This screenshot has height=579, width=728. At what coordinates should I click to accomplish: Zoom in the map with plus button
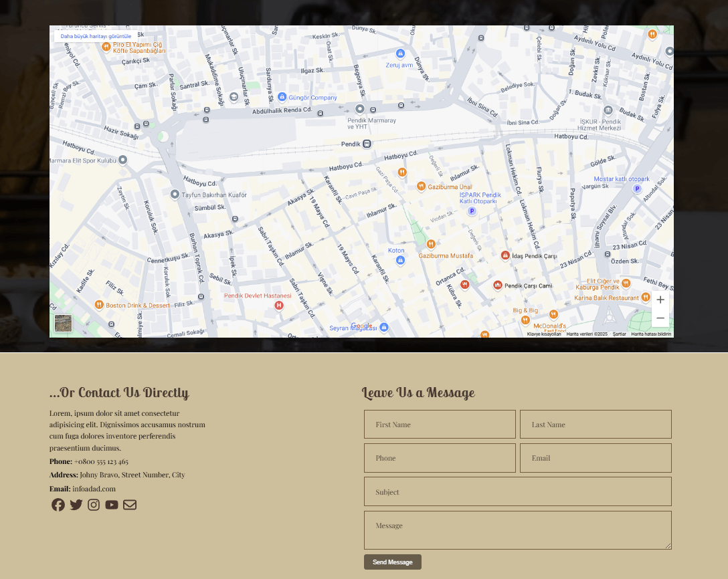(x=660, y=300)
